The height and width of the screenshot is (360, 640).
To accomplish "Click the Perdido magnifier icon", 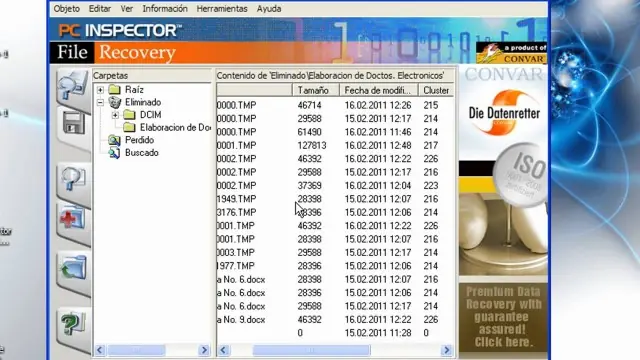I will pos(114,140).
